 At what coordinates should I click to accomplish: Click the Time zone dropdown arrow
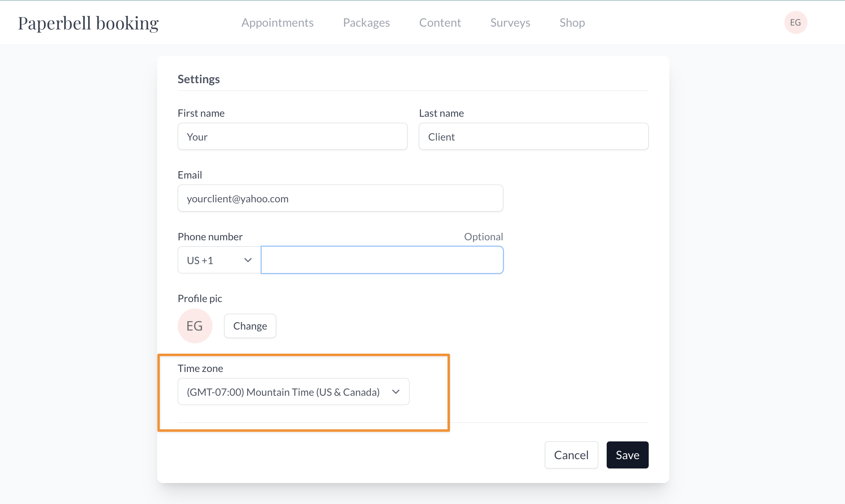tap(396, 392)
